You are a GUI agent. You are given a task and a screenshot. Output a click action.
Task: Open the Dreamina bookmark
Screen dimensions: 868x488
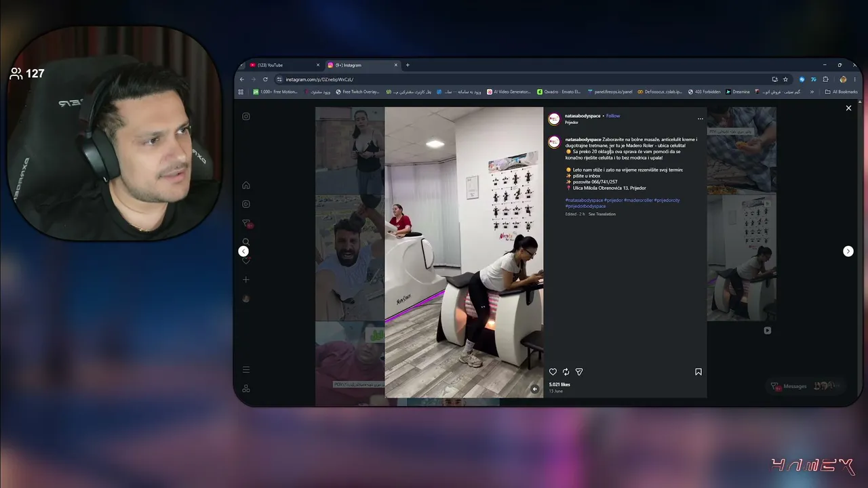[738, 92]
